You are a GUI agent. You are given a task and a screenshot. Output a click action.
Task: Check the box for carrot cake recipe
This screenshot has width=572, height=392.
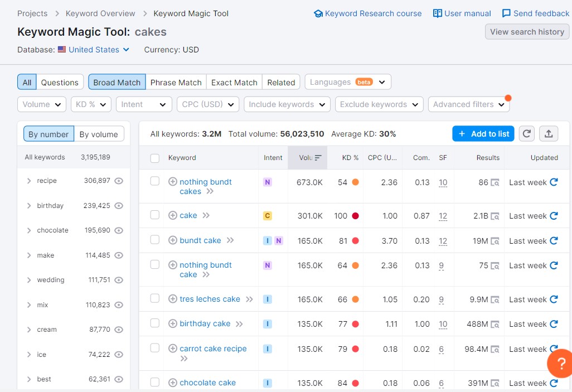(x=155, y=348)
